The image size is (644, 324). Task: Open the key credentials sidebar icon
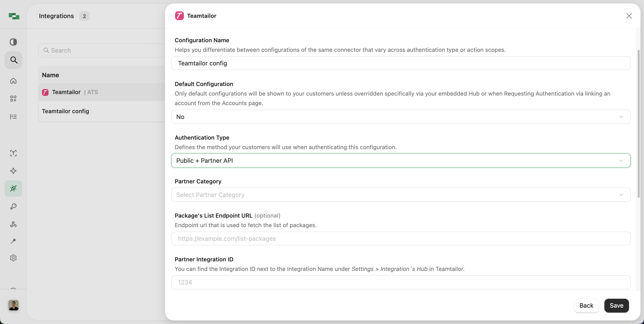pos(13,207)
